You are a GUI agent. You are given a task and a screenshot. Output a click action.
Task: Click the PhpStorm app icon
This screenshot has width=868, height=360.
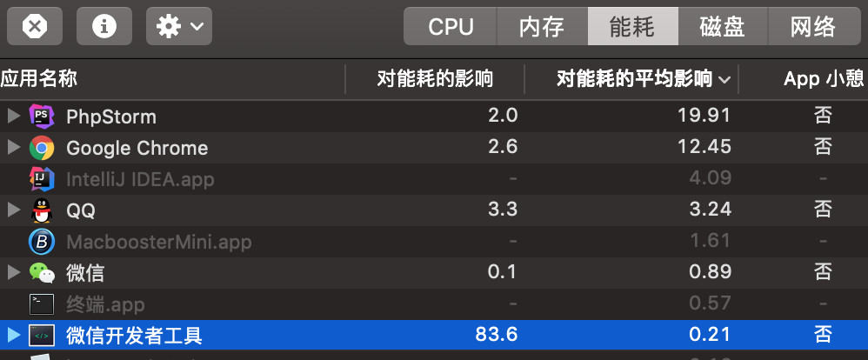pyautogui.click(x=42, y=117)
